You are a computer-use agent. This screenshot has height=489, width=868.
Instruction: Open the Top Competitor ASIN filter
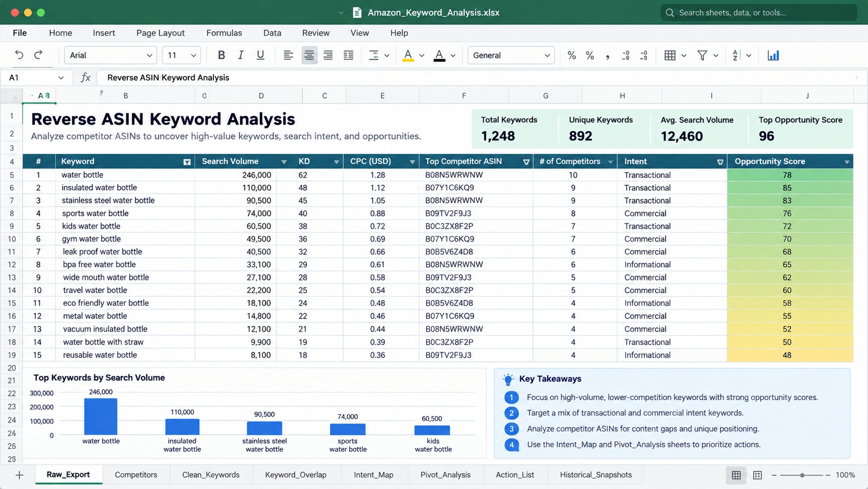[x=526, y=162]
